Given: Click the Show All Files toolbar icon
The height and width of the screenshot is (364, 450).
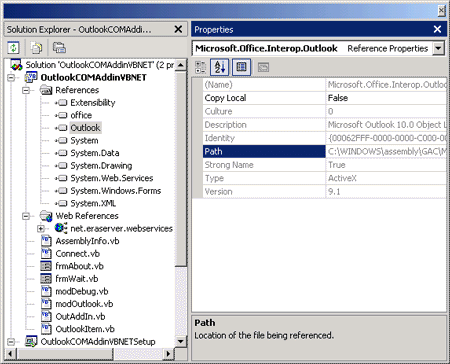Looking at the screenshot, I should click(36, 48).
